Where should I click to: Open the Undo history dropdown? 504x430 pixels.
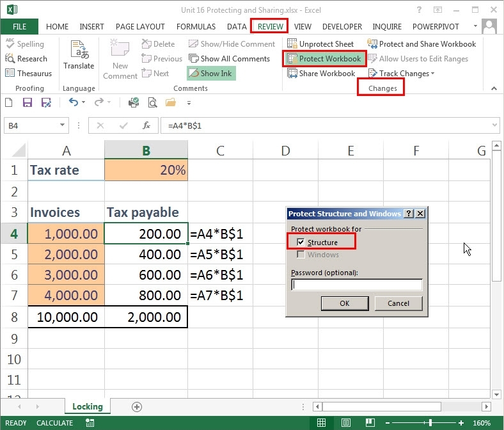coord(84,102)
